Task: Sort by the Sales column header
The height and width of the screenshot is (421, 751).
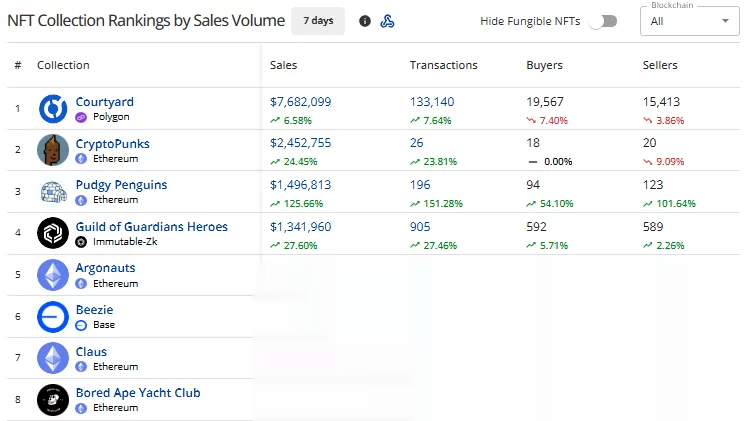Action: (x=283, y=65)
